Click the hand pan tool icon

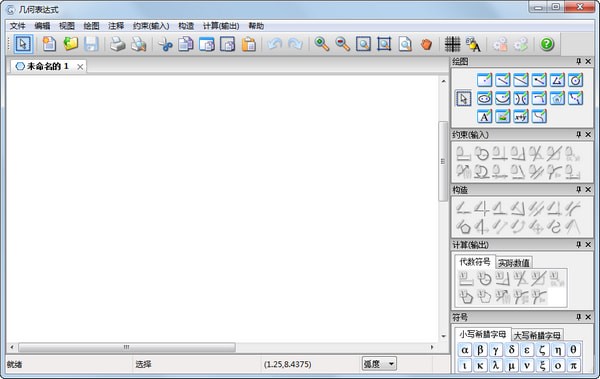(426, 44)
